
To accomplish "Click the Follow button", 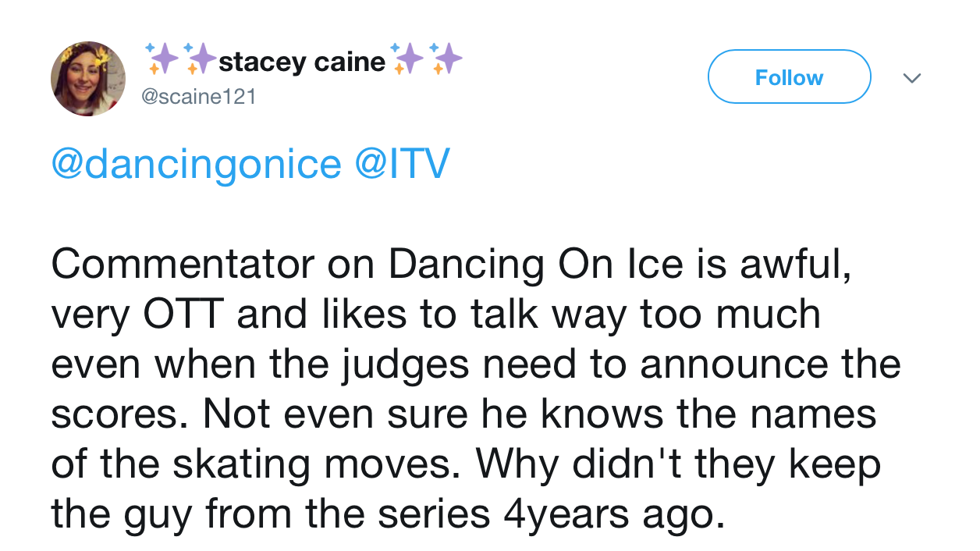I will tap(789, 76).
